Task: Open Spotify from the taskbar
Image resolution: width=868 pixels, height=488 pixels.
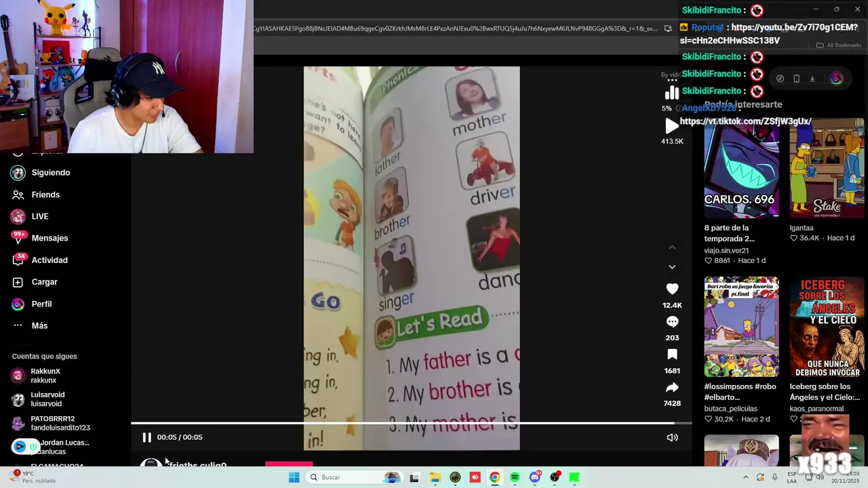Action: pos(515,477)
